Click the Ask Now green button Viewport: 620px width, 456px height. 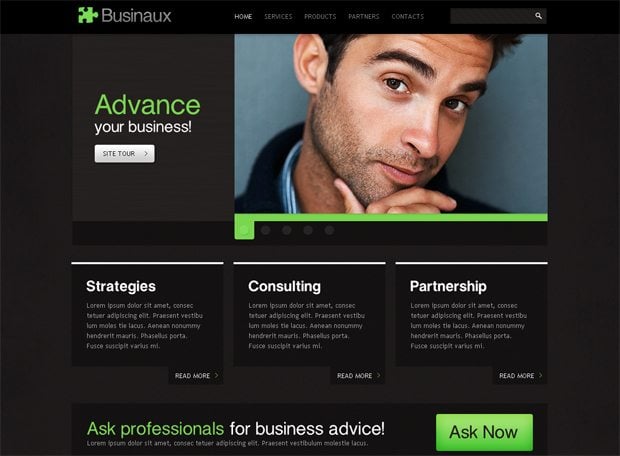(484, 432)
